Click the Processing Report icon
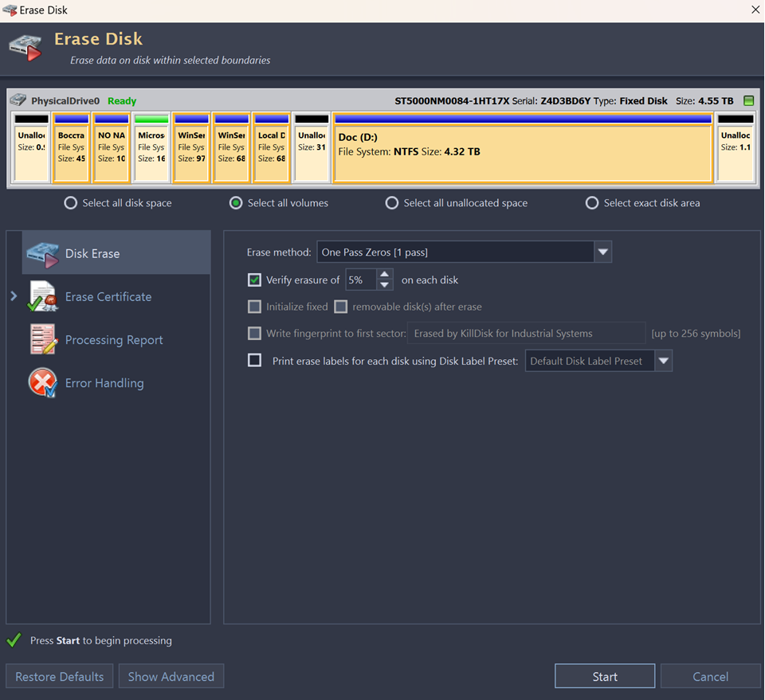Image resolution: width=765 pixels, height=700 pixels. click(x=43, y=340)
